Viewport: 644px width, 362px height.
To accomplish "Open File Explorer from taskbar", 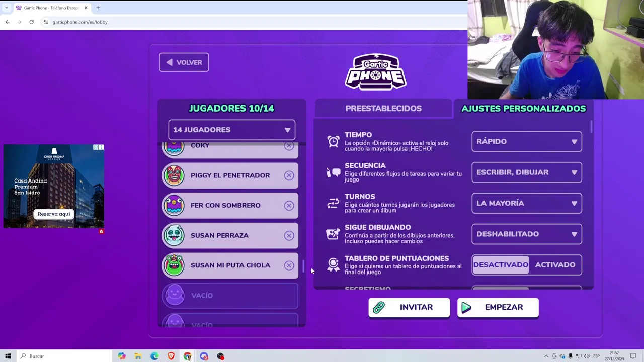I will [x=138, y=356].
